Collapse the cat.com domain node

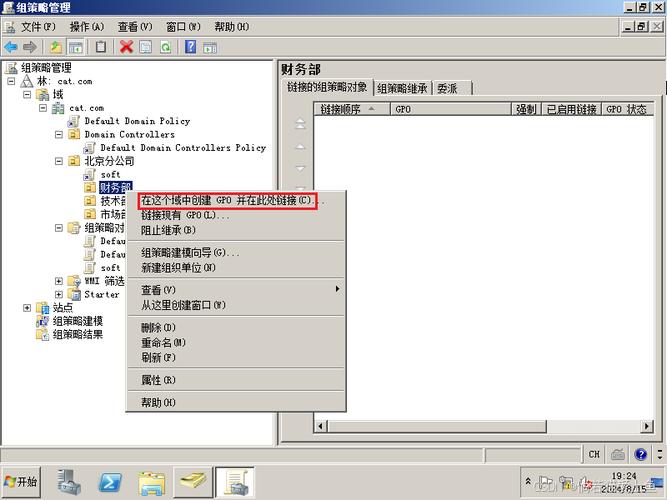pyautogui.click(x=43, y=108)
